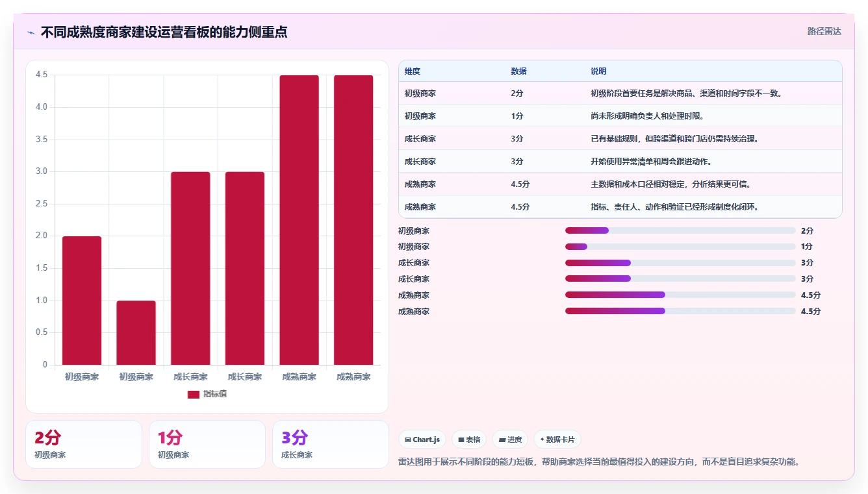Click the lightning icon beside the dashboard title
The width and height of the screenshot is (868, 494).
click(31, 32)
